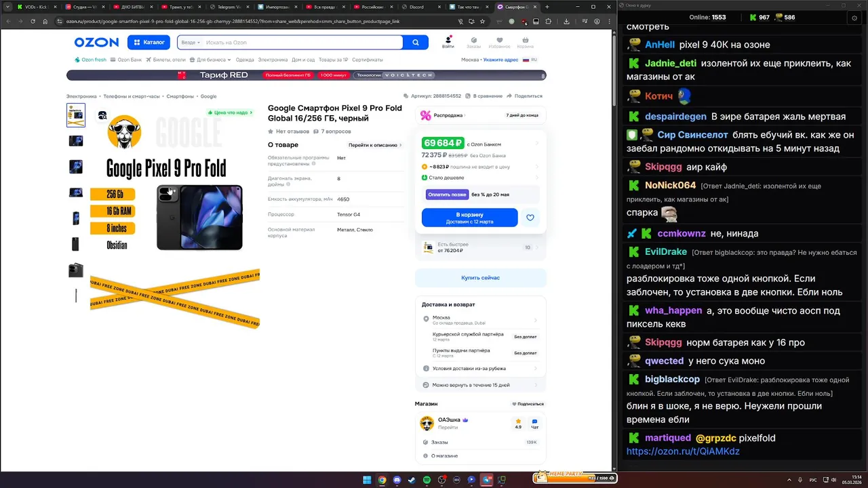Image resolution: width=868 pixels, height=488 pixels.
Task: Click Сертификаты nav item
Action: click(x=368, y=60)
